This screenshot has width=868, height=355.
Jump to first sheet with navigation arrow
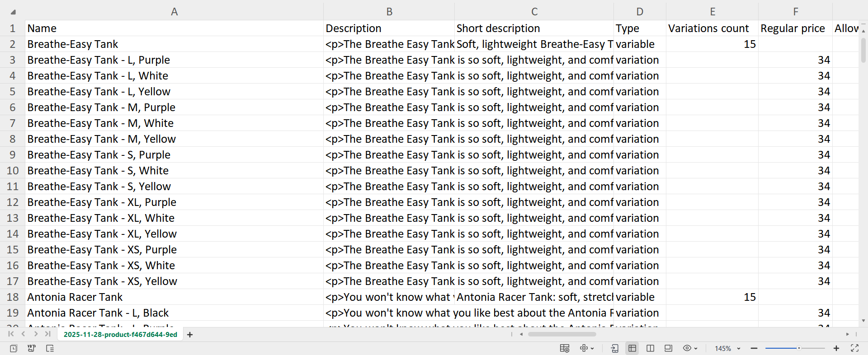coord(11,334)
